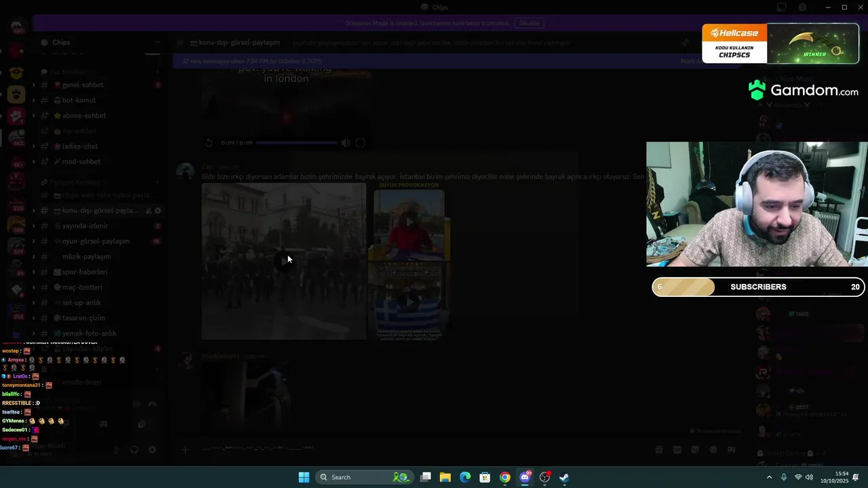The image size is (868, 488).
Task: Open OBS Studio from taskbar
Action: 545,477
